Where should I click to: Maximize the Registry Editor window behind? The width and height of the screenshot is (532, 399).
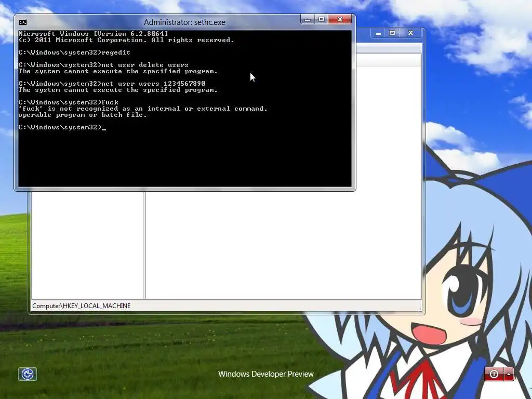tap(392, 33)
